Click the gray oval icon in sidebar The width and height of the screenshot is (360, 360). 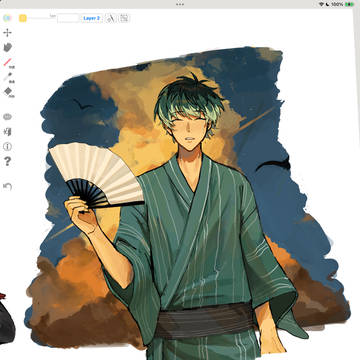pos(7,117)
